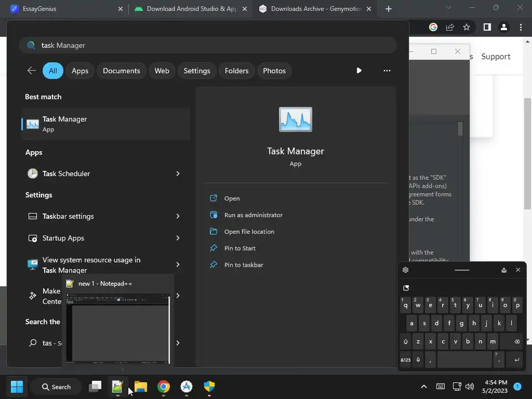This screenshot has width=532, height=399.
Task: Show hidden system tray icons
Action: click(424, 387)
